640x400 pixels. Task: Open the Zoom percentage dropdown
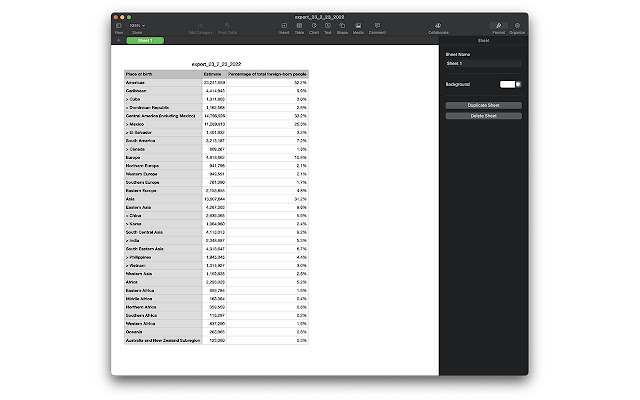137,25
